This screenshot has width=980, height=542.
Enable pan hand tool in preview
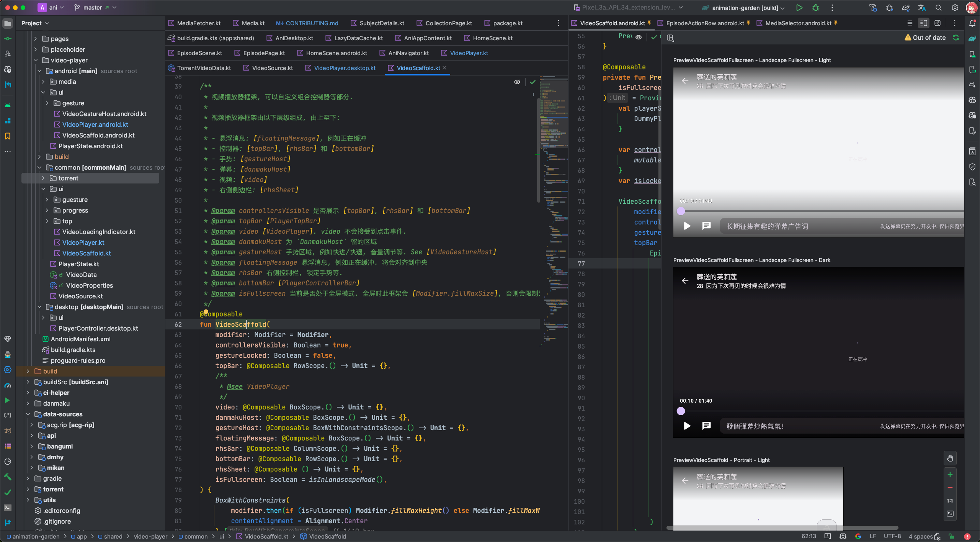(x=950, y=458)
